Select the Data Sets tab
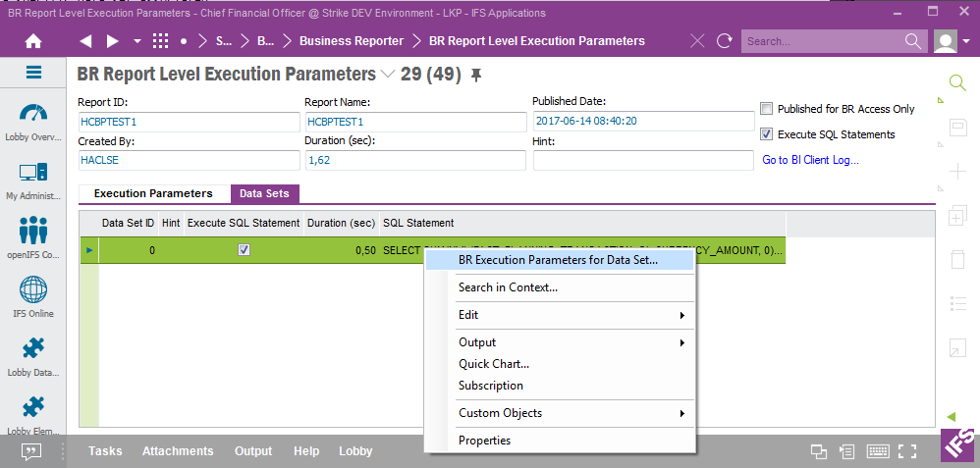 (x=264, y=193)
